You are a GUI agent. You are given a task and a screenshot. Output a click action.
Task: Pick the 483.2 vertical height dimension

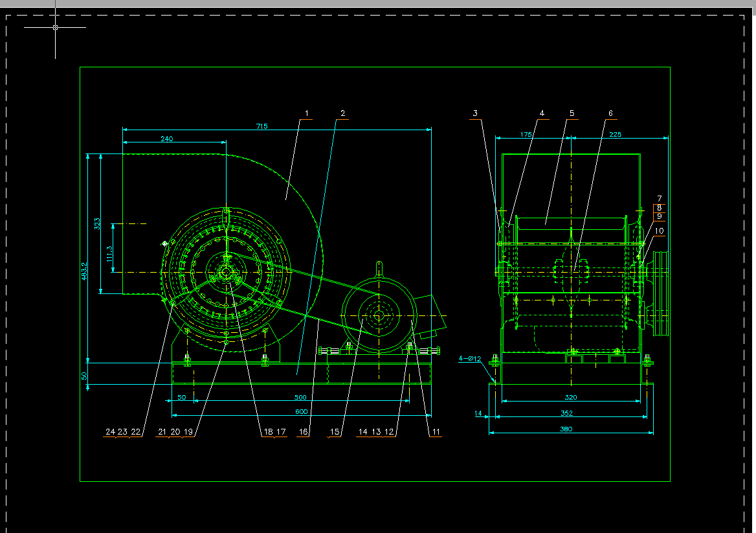pos(84,271)
